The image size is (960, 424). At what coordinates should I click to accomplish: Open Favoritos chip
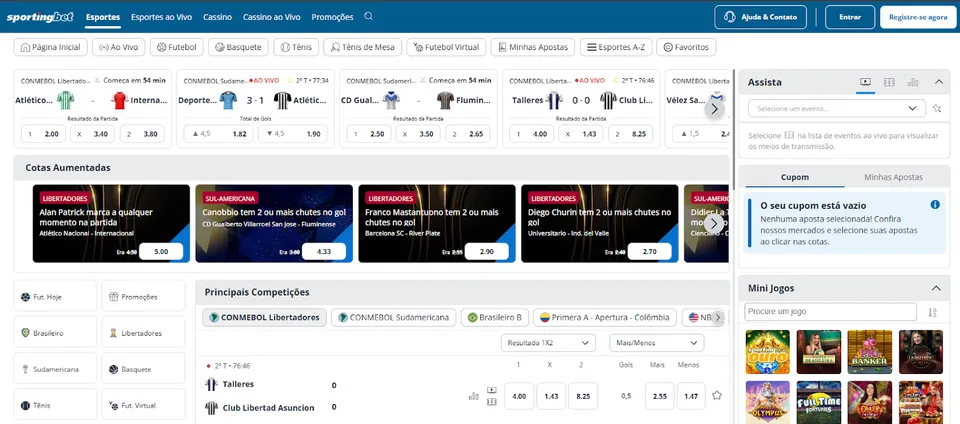[x=686, y=47]
